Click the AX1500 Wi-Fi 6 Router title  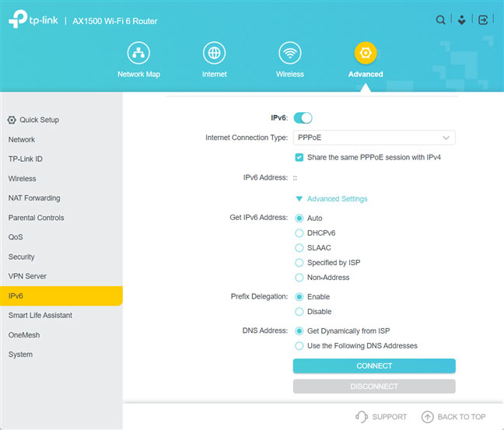pos(115,21)
